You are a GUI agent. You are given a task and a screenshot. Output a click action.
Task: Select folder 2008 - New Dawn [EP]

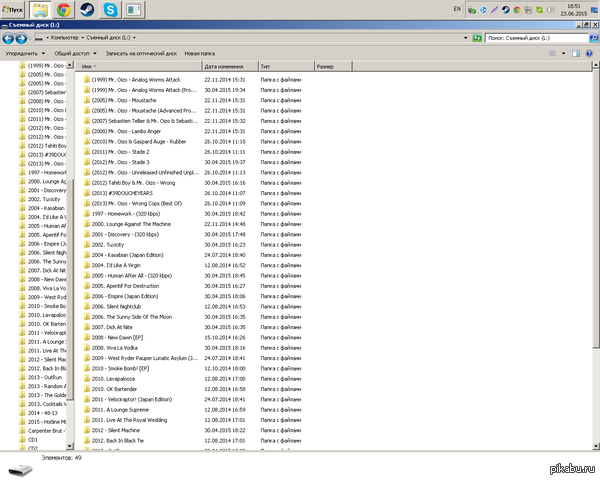[113, 338]
